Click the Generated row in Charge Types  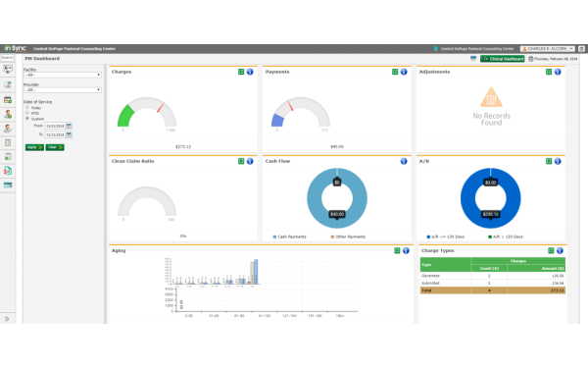point(492,276)
